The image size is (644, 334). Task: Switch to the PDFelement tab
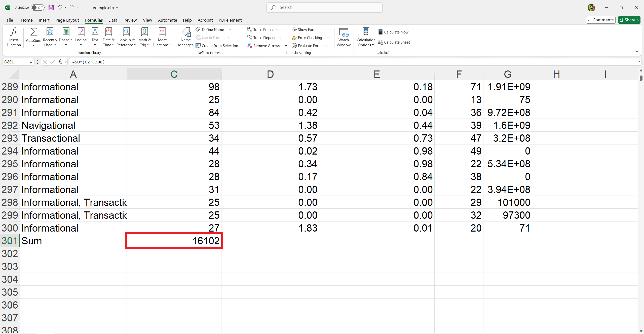(230, 20)
